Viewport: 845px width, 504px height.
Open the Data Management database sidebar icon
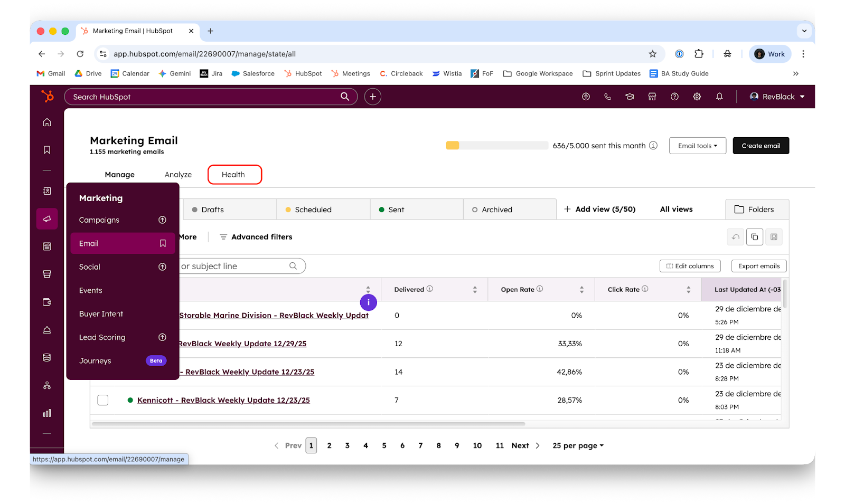pos(47,358)
